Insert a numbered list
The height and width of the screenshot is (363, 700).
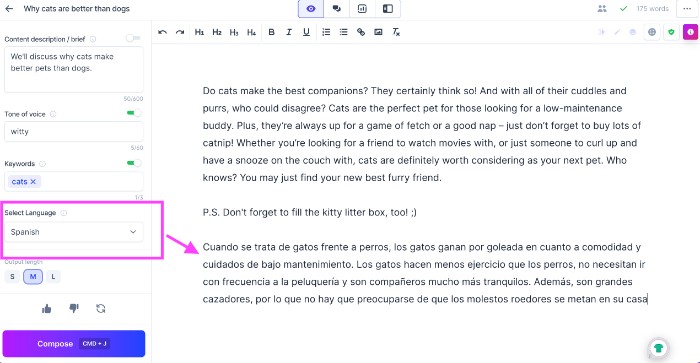point(326,32)
